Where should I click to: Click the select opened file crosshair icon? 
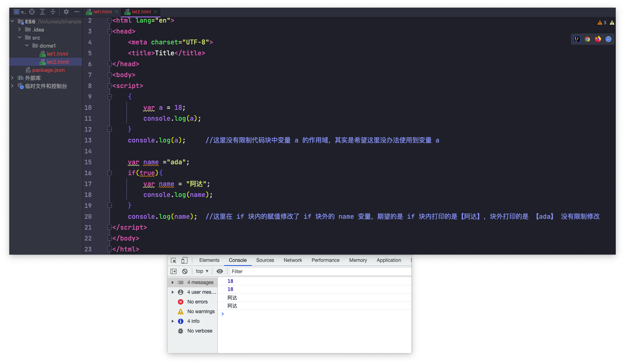pyautogui.click(x=32, y=12)
